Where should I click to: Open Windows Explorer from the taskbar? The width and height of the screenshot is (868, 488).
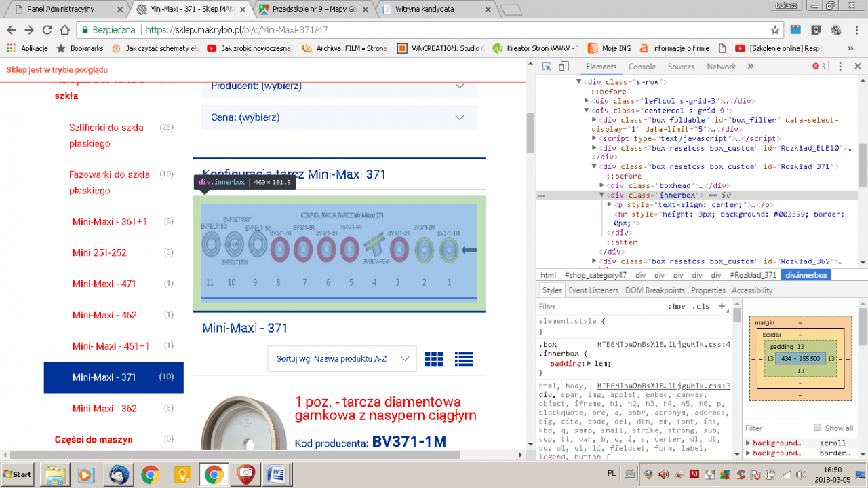coord(56,474)
